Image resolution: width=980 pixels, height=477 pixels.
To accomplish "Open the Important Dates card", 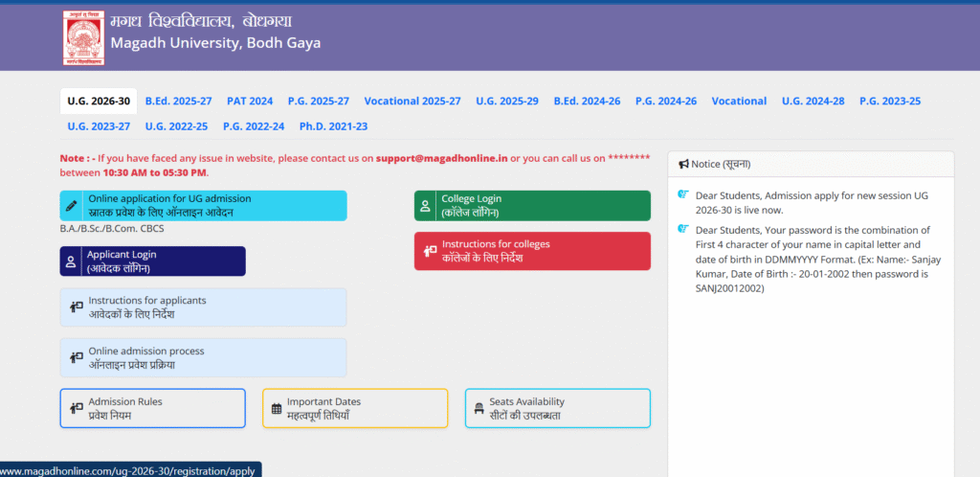I will 355,408.
